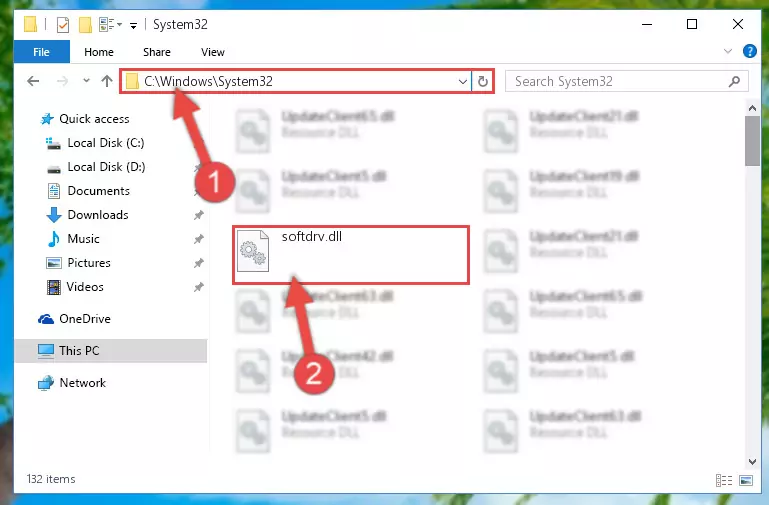Image resolution: width=769 pixels, height=505 pixels.
Task: Open the address bar history dropdown
Action: pos(462,81)
